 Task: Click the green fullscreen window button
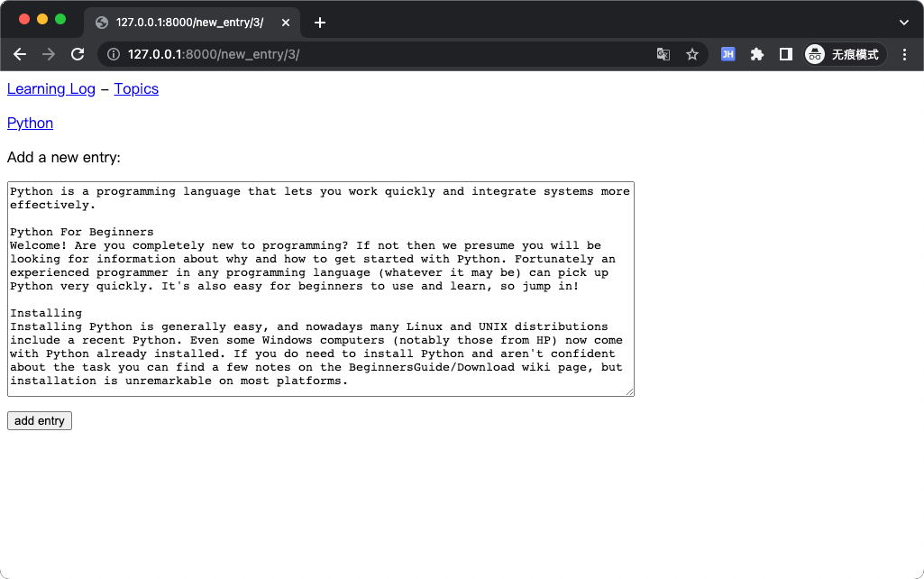60,19
